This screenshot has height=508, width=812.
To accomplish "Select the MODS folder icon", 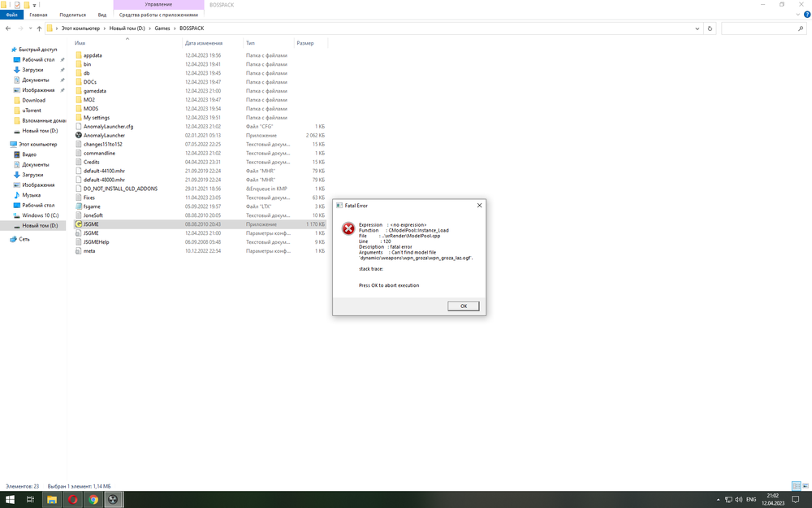I will [x=79, y=108].
